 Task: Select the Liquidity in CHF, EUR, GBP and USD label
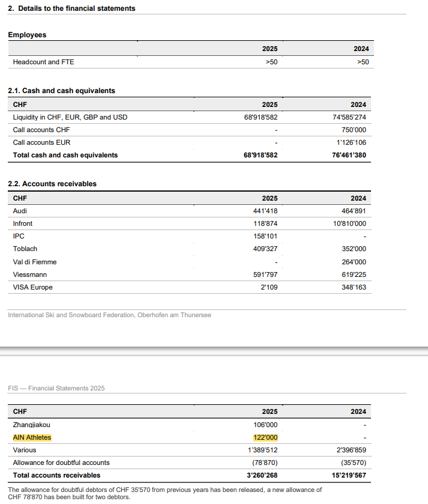tap(70, 117)
